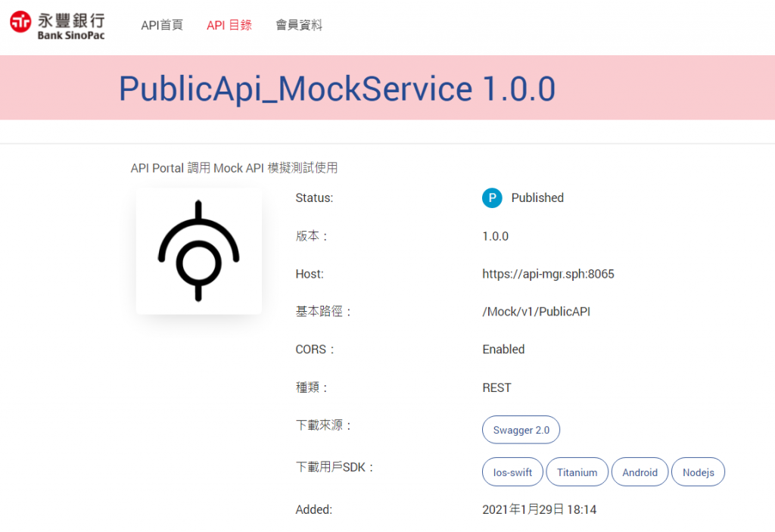The width and height of the screenshot is (775, 532).
Task: Click the added date 2021年1月29日 18:14
Action: tap(539, 509)
